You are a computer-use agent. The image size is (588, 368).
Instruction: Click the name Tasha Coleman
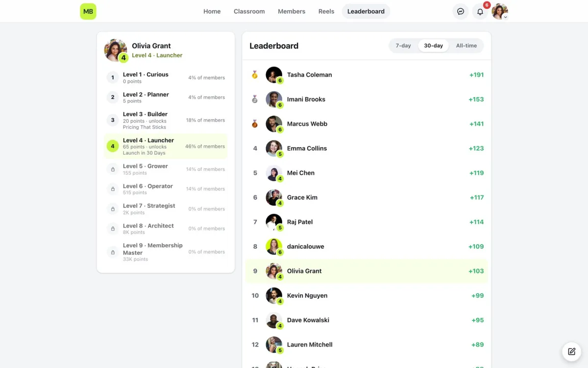click(310, 75)
